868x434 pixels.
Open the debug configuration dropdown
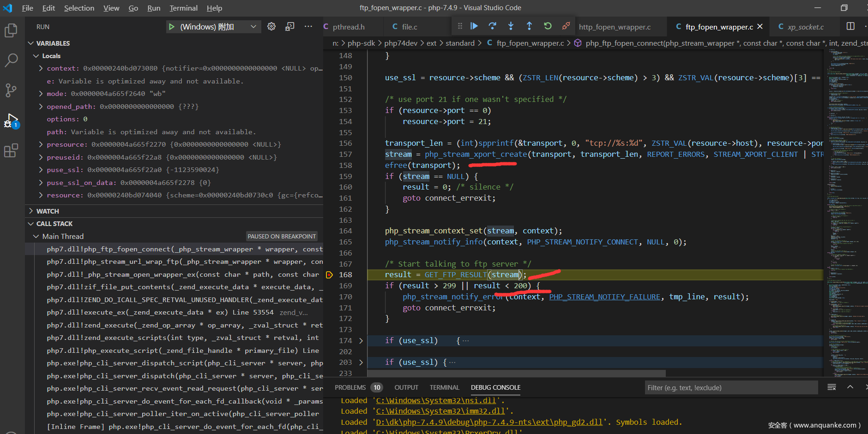coord(253,27)
